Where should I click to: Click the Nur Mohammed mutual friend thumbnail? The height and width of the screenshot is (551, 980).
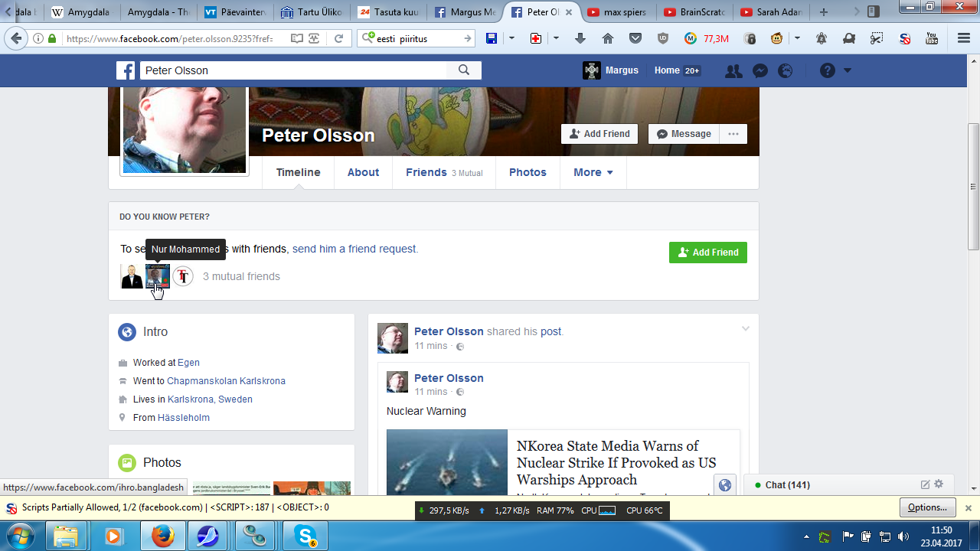click(158, 276)
